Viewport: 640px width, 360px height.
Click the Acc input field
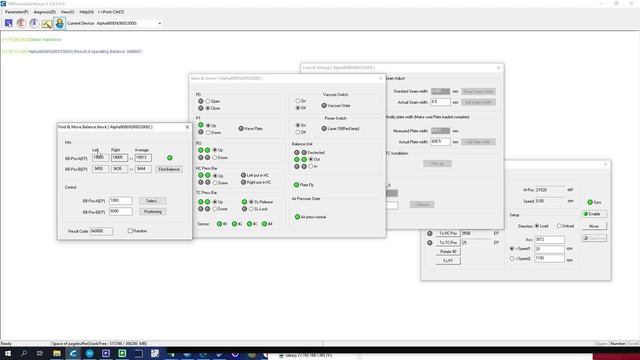549,240
